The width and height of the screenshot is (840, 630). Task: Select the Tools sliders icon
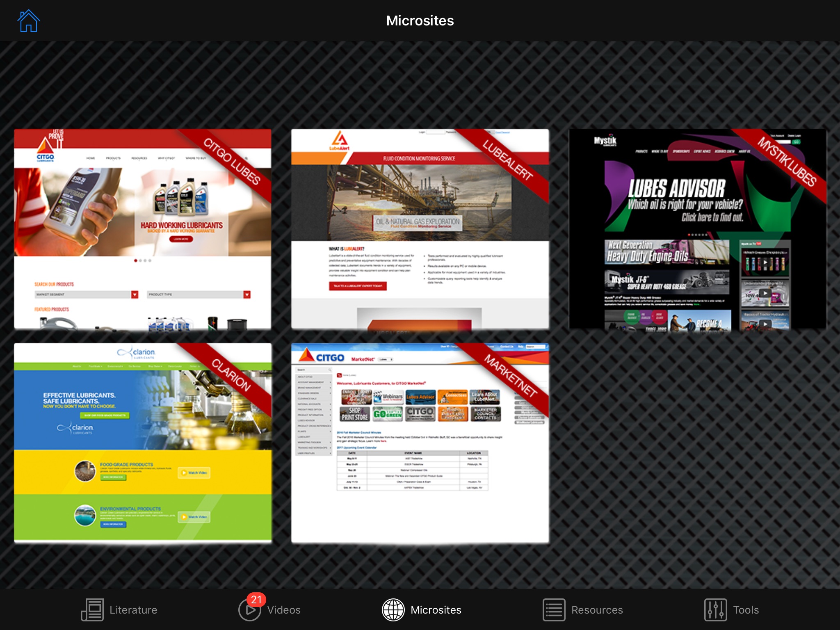[x=716, y=610]
